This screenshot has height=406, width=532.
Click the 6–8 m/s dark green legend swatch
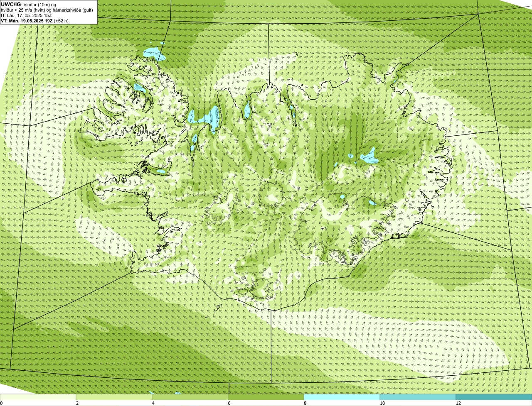point(266,397)
